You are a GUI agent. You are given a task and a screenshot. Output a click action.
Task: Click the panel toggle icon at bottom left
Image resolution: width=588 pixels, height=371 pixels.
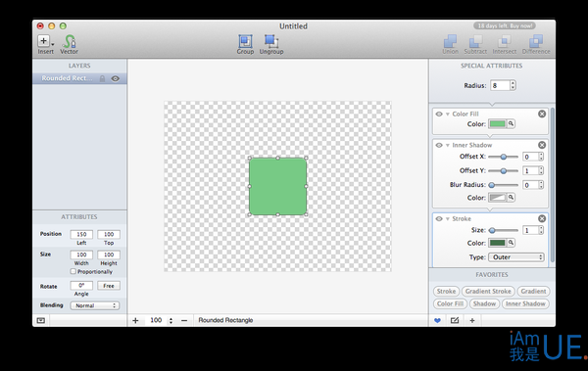(41, 320)
